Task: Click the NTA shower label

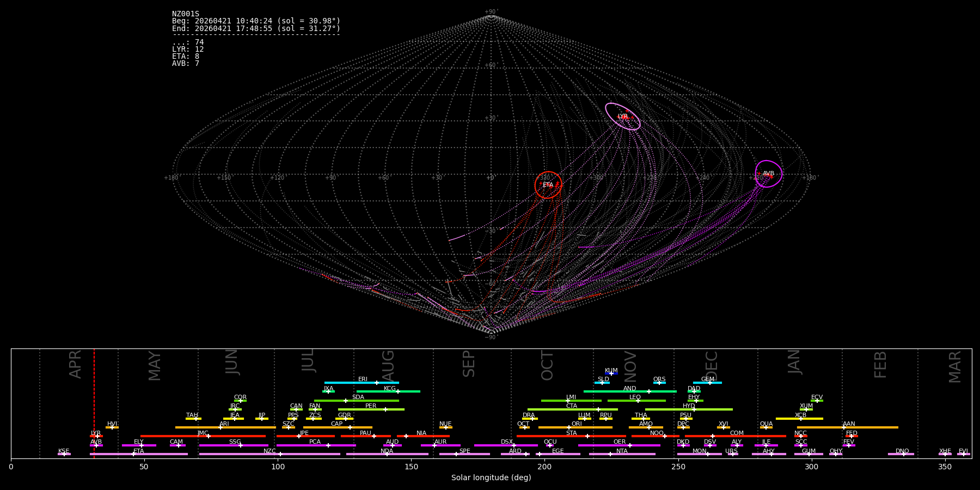Action: (x=622, y=451)
